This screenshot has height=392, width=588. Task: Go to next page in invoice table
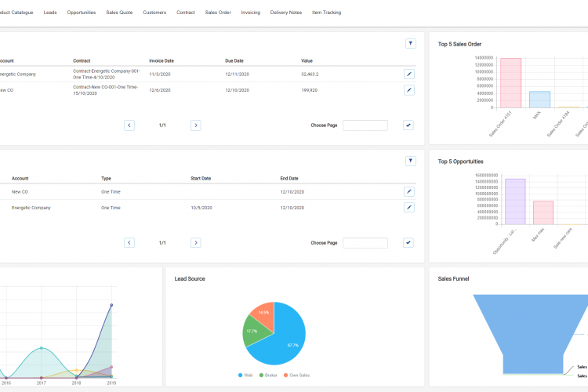pyautogui.click(x=196, y=125)
